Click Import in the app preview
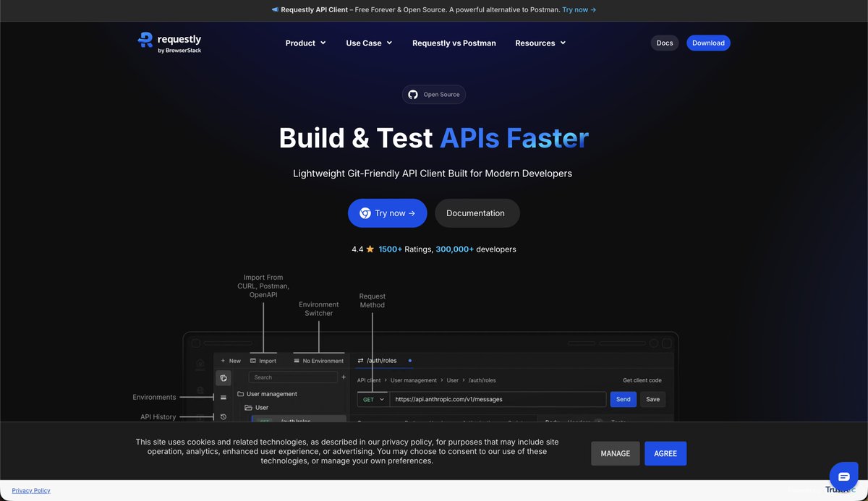 (263, 361)
